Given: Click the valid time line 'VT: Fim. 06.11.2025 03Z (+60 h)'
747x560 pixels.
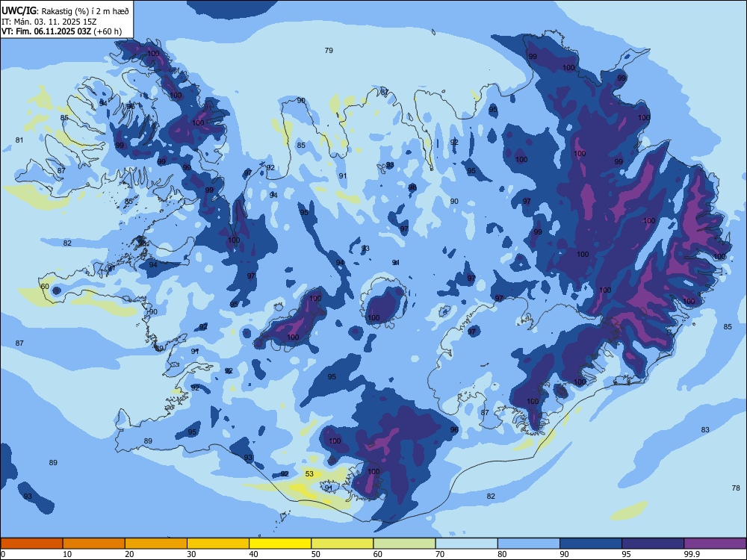Looking at the screenshot, I should click(x=61, y=31).
